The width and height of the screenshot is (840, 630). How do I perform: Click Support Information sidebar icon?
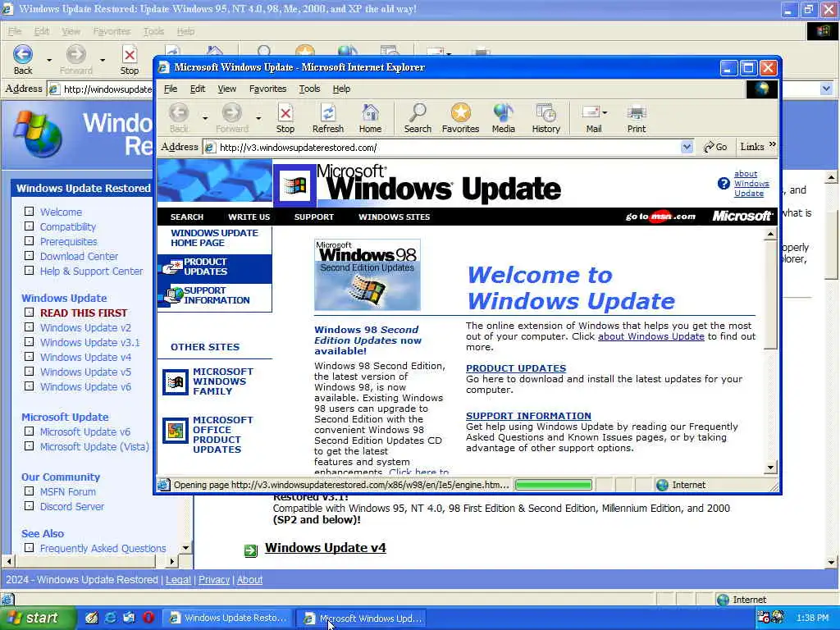pyautogui.click(x=173, y=295)
